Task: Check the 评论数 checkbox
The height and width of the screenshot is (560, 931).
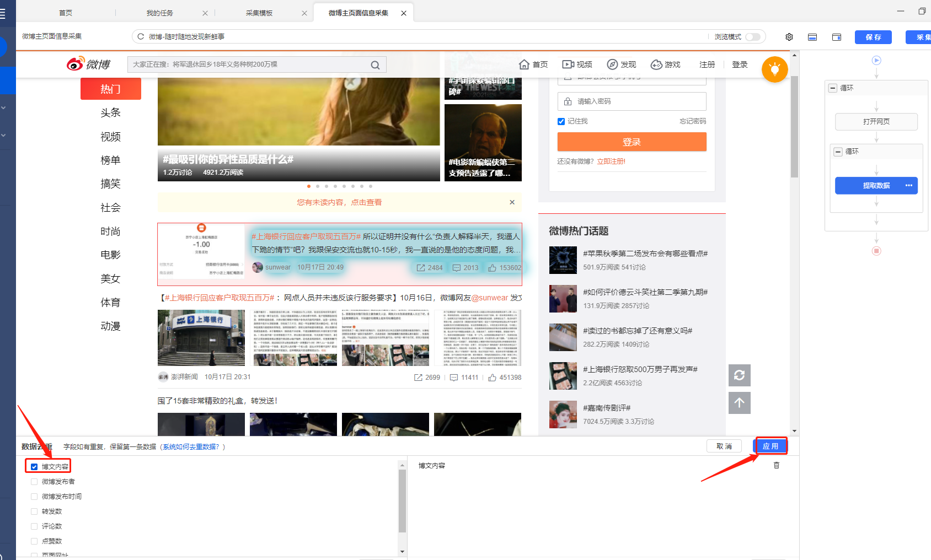Action: tap(34, 526)
